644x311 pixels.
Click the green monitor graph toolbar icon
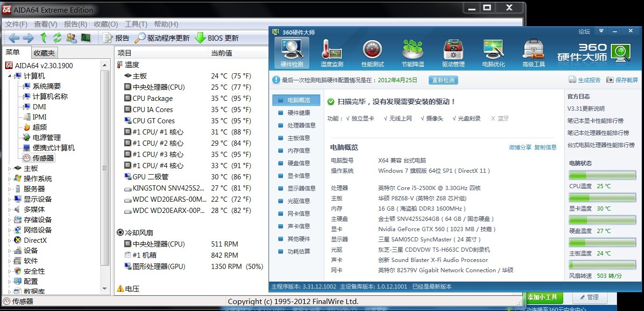[86, 38]
